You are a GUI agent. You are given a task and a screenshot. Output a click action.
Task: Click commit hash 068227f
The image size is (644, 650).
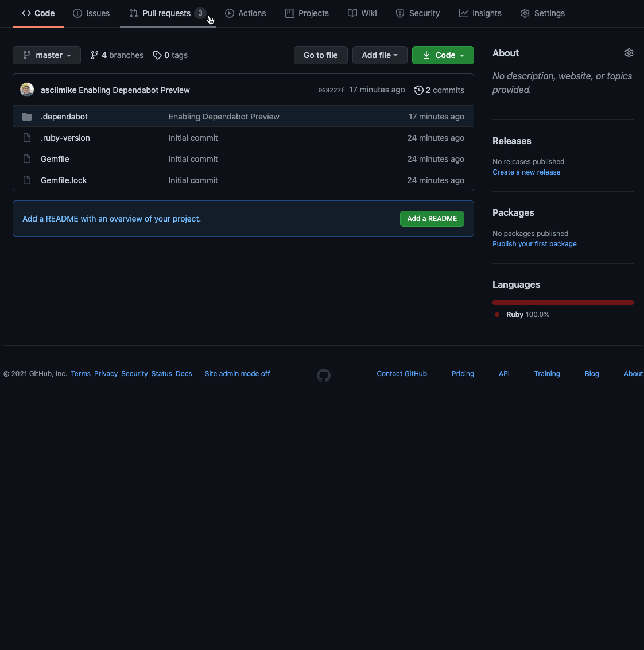point(331,90)
